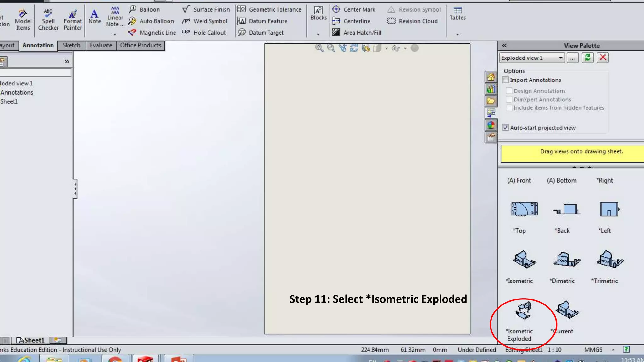Image resolution: width=644 pixels, height=362 pixels.
Task: Open File Explorer task pane tab
Action: coord(491,101)
